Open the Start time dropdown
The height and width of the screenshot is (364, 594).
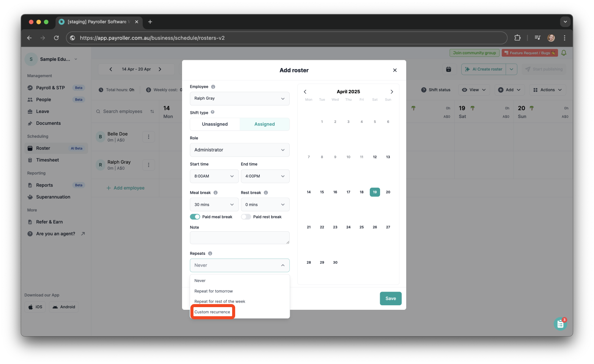(x=214, y=176)
